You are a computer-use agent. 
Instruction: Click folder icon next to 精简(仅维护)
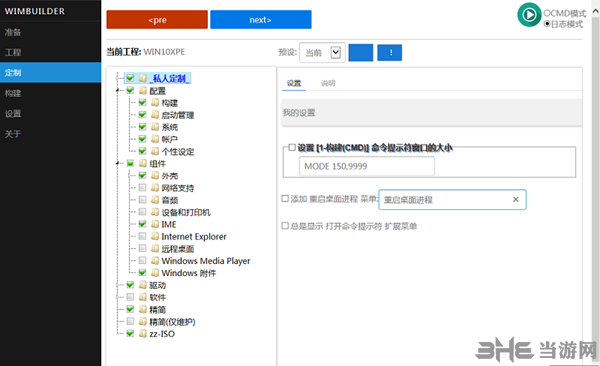[x=143, y=321]
